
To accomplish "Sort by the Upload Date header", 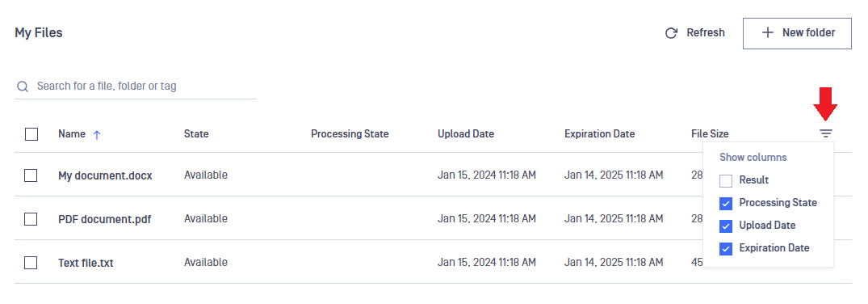I will [466, 133].
